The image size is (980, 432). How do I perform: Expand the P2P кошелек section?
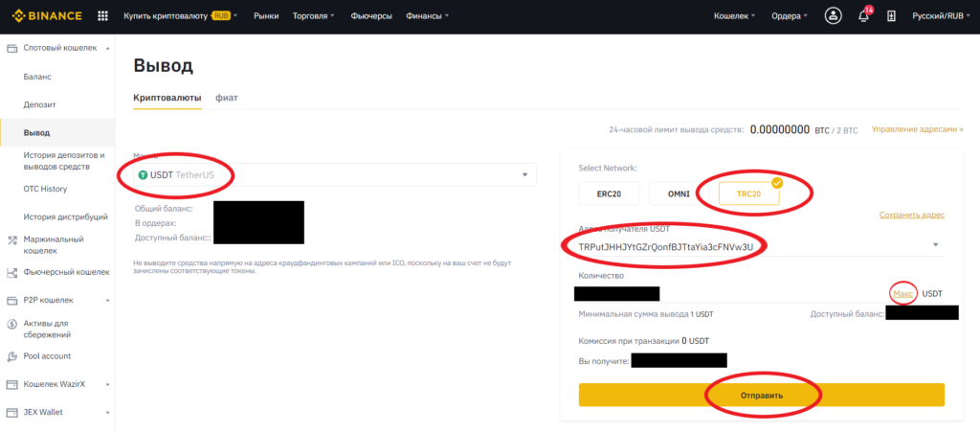[107, 301]
